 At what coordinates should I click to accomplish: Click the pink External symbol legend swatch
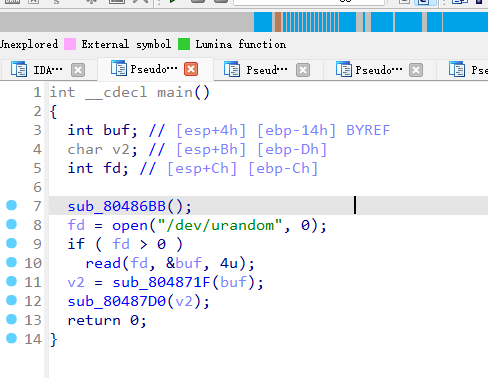(x=70, y=44)
